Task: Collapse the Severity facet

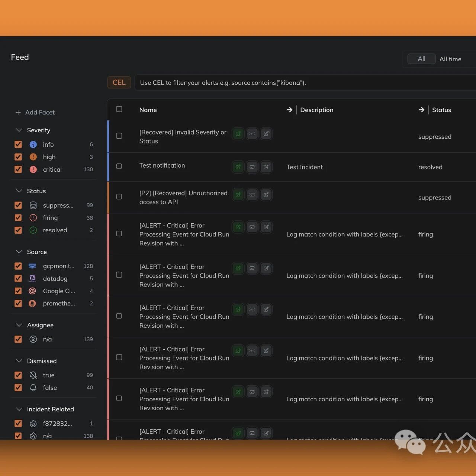Action: point(19,130)
